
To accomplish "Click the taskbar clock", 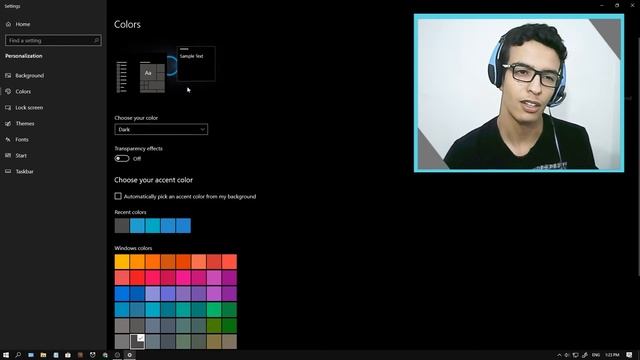I will pyautogui.click(x=612, y=355).
